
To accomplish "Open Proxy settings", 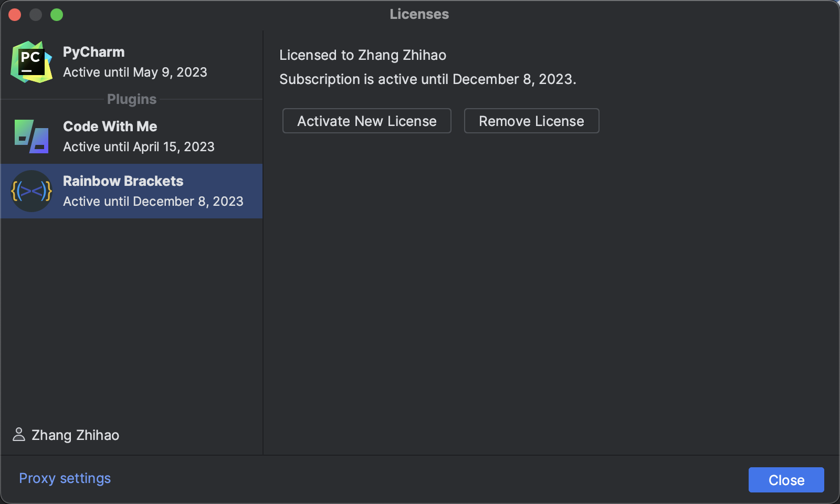I will [65, 478].
